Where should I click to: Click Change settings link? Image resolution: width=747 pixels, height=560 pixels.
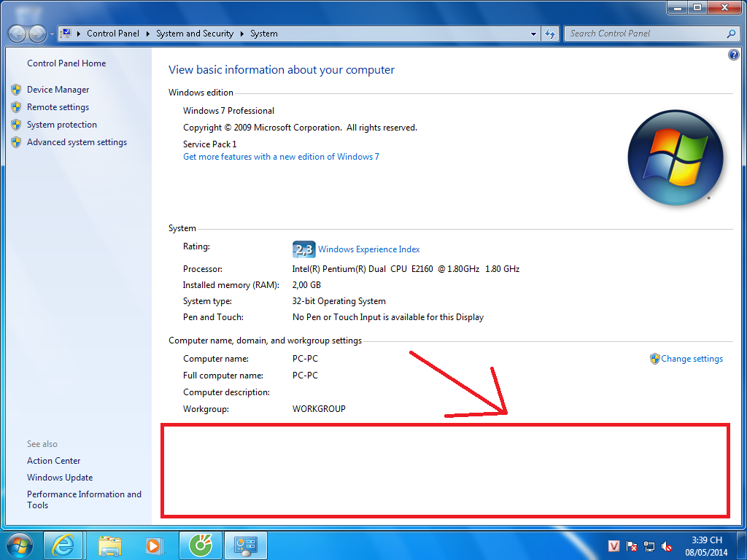[x=692, y=359]
